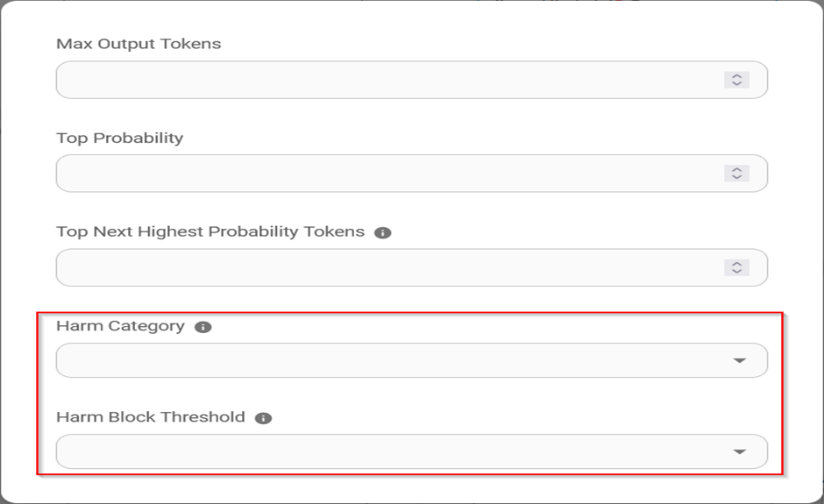Decrement the Top Probability value

point(737,177)
